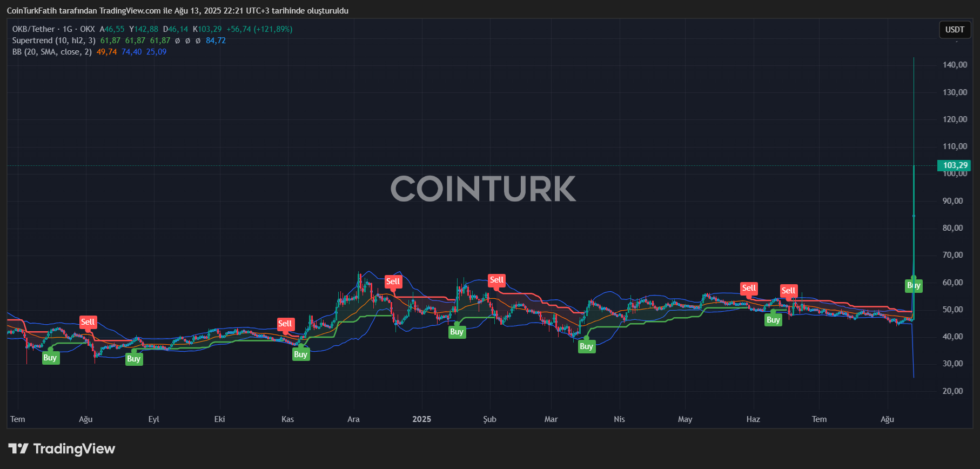
Task: Click the 120,00 price axis label
Action: (x=955, y=119)
